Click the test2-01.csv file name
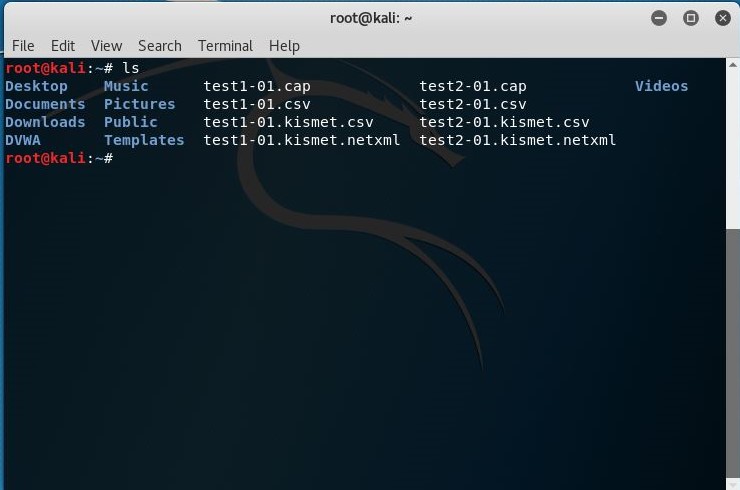740x490 pixels. click(x=473, y=104)
